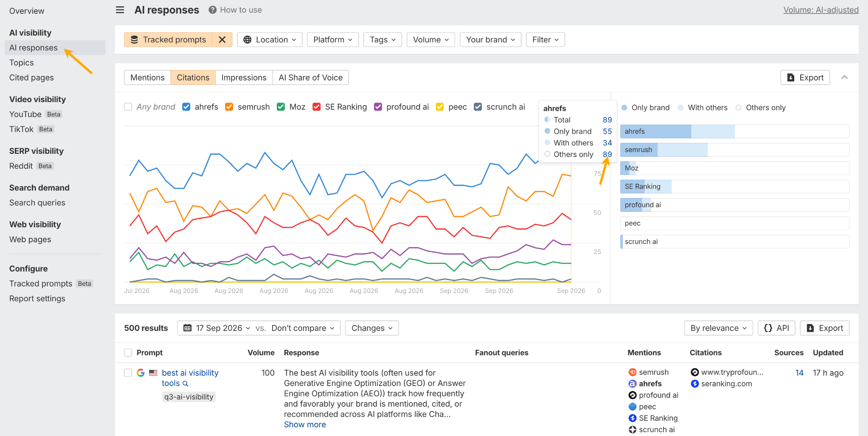
Task: Click the Google platform icon in prompt row
Action: 141,373
